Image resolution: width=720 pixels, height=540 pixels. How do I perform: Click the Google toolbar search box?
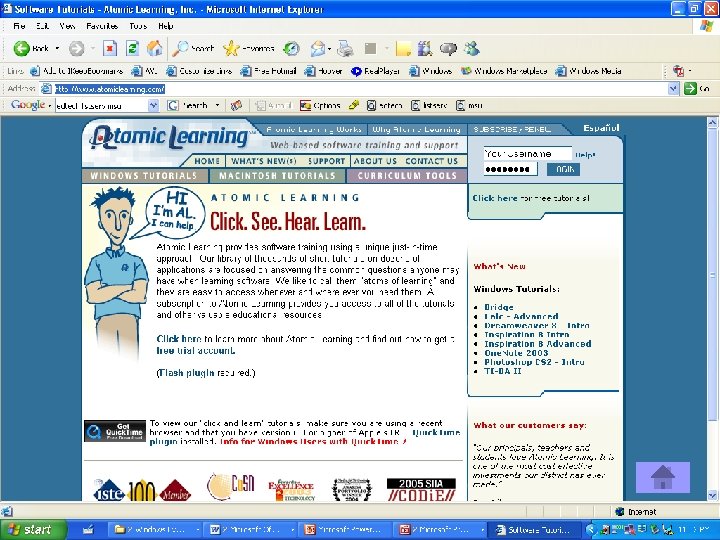101,106
